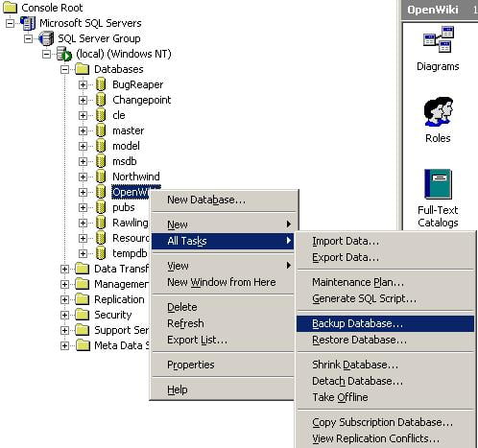478x448 pixels.
Task: Select the SQL Server Group icon
Action: (46, 38)
